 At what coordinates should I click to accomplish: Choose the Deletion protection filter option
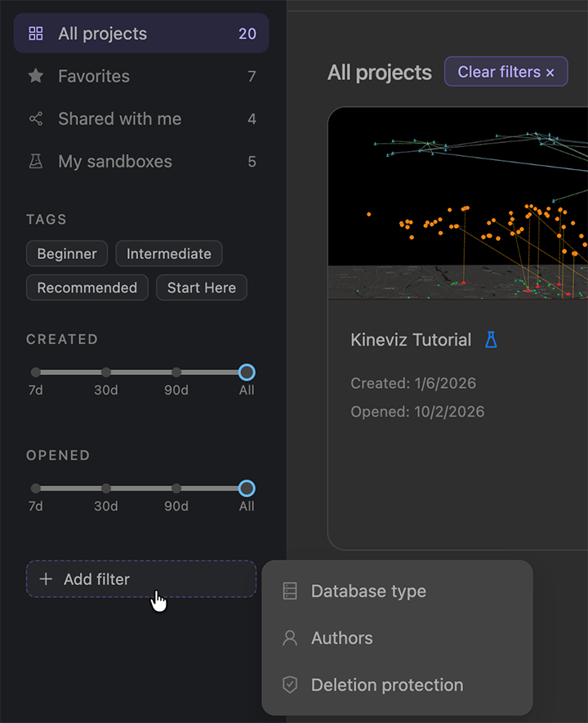tap(397, 685)
